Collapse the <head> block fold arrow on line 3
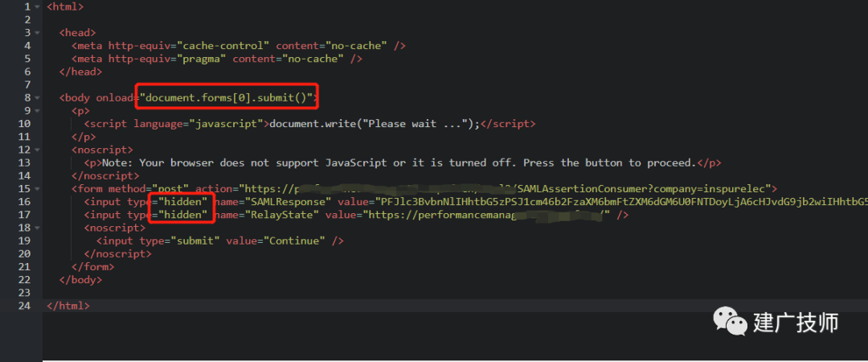This screenshot has width=868, height=362. coord(36,33)
